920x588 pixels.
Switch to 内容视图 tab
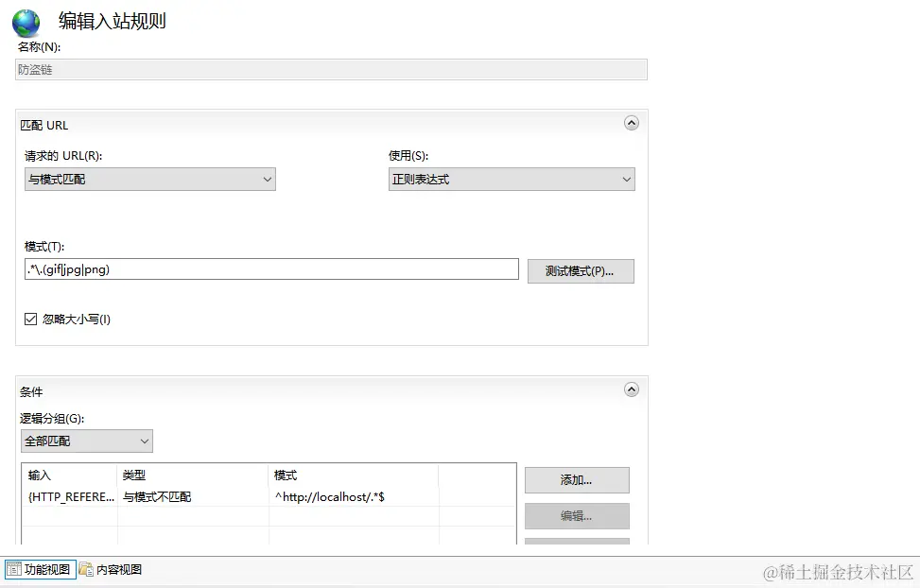[x=111, y=569]
